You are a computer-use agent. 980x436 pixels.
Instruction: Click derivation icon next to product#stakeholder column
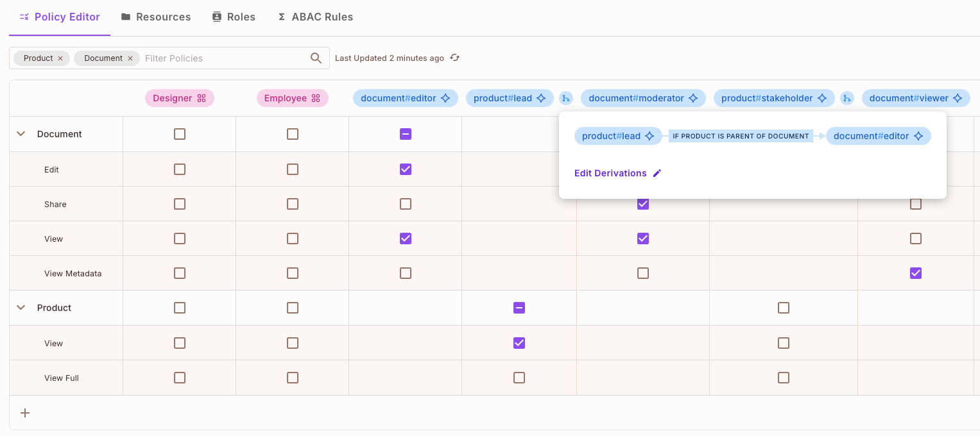coord(847,98)
